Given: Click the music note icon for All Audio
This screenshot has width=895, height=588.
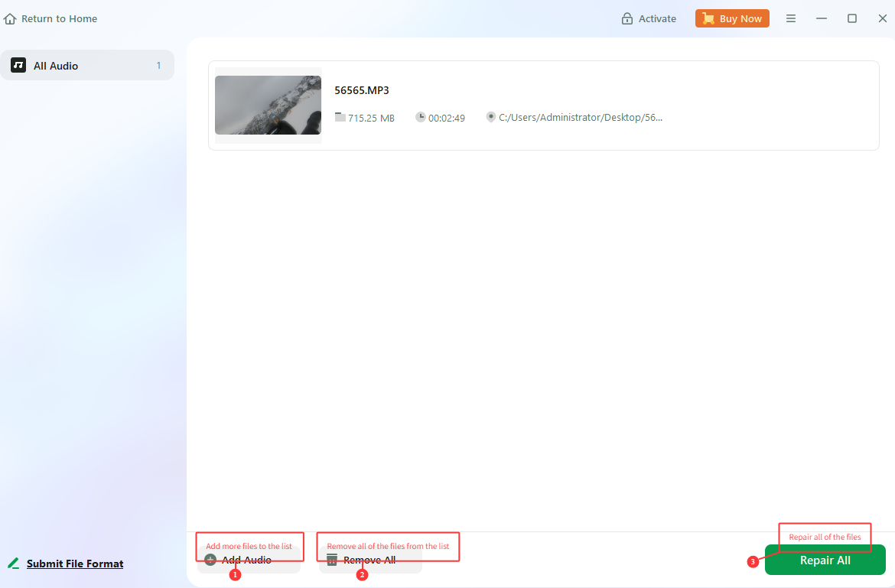Looking at the screenshot, I should click(x=18, y=65).
